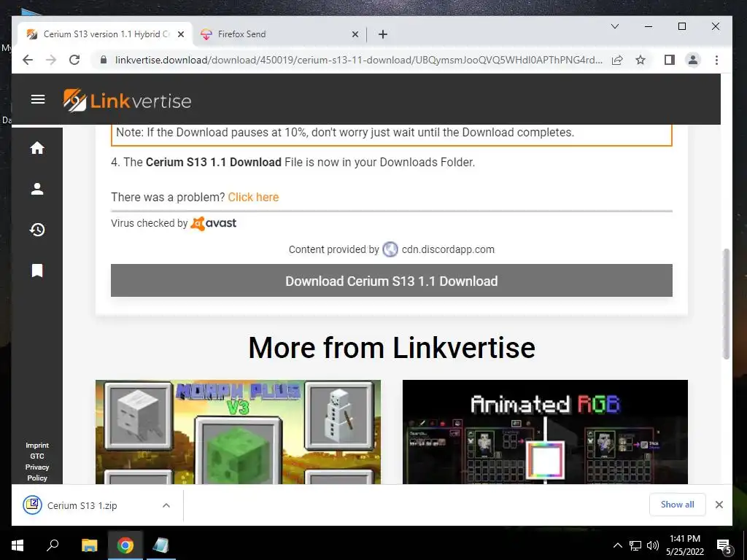Click the Chrome back arrow
The image size is (747, 560).
(28, 60)
